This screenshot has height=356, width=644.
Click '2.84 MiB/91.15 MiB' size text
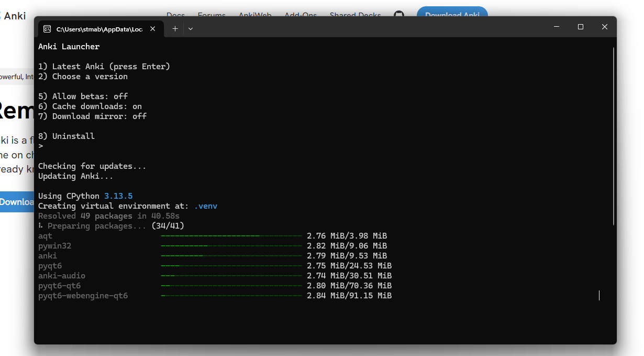pos(349,296)
